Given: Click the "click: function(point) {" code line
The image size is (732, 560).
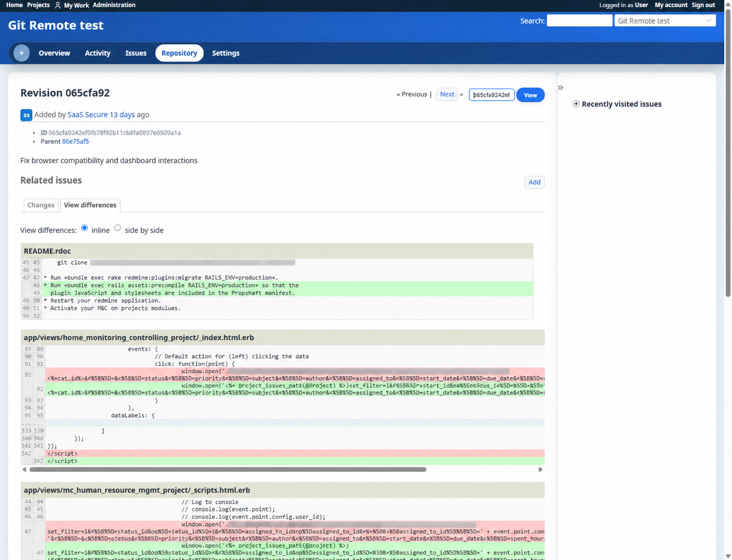Looking at the screenshot, I should tap(194, 364).
